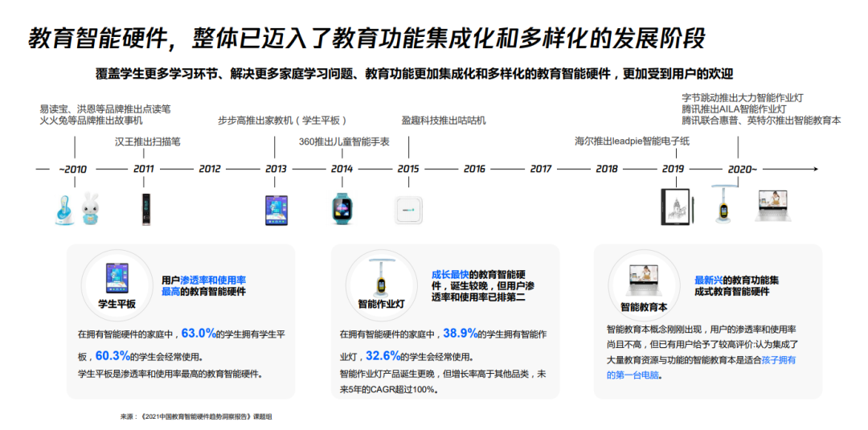Click the 63.0% figure
868x430 pixels.
coord(199,334)
